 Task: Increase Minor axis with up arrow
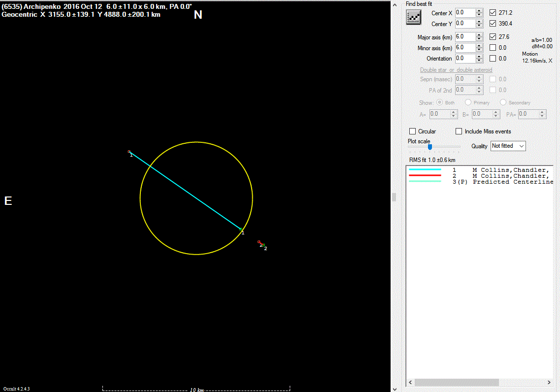[479, 45]
